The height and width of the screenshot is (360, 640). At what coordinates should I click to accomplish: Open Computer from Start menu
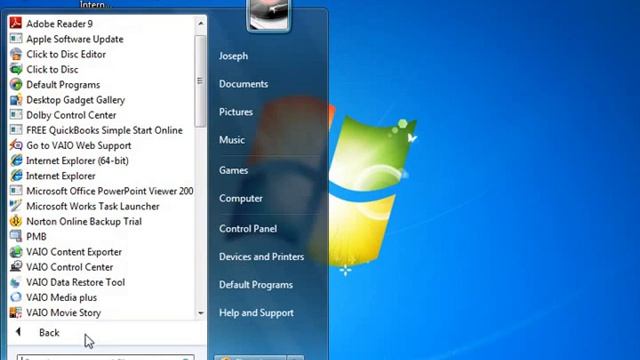240,198
